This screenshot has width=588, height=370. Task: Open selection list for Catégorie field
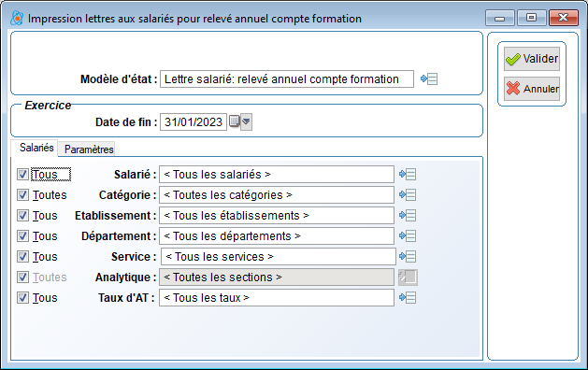408,195
